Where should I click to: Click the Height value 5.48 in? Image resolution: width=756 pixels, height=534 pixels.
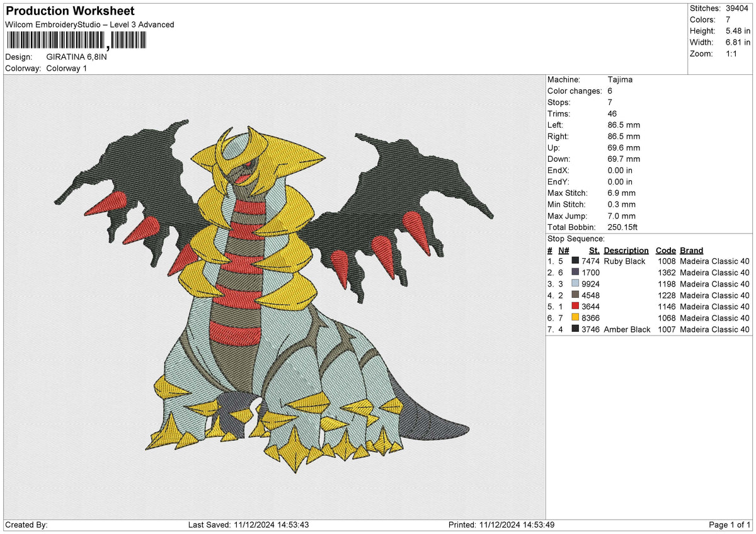click(x=738, y=31)
